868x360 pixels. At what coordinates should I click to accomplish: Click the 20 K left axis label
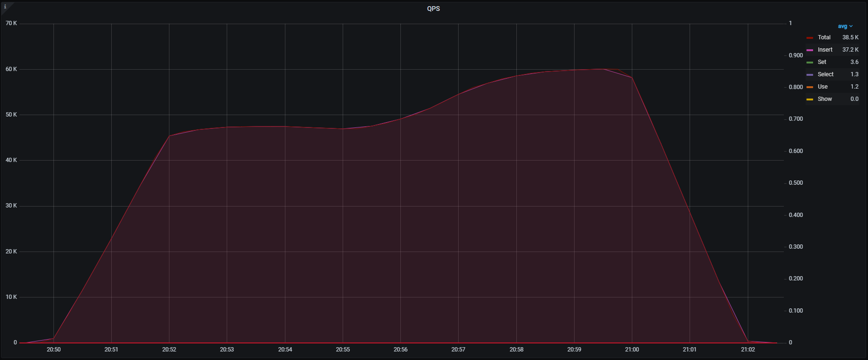click(x=11, y=252)
